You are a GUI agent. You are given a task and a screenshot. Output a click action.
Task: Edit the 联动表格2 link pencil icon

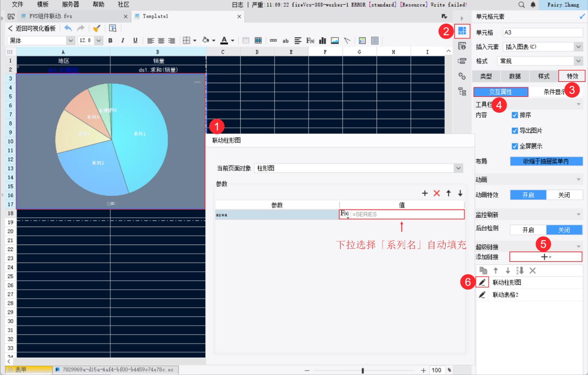482,295
